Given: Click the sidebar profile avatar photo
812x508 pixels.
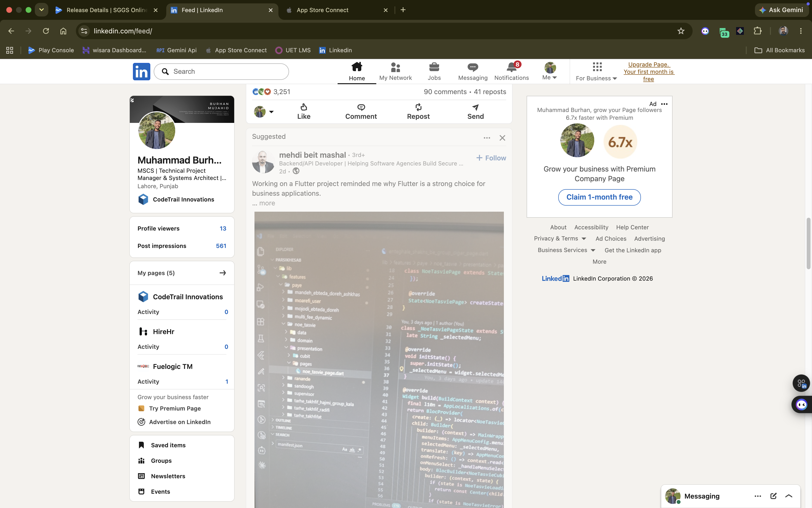Looking at the screenshot, I should click(x=157, y=130).
